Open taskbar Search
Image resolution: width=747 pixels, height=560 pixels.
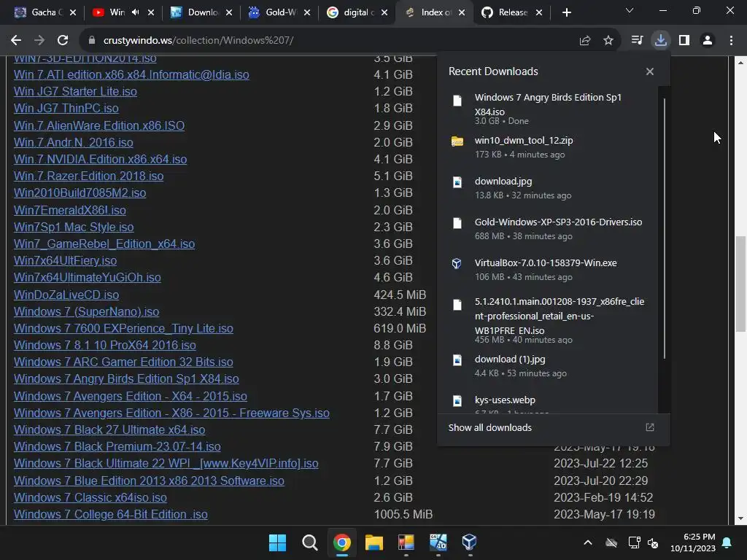click(x=309, y=542)
